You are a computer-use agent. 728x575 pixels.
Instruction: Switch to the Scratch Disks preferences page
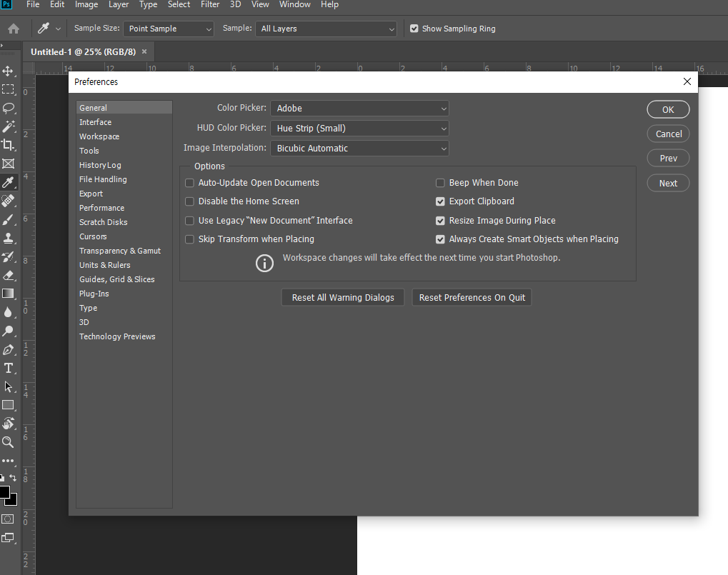point(103,222)
